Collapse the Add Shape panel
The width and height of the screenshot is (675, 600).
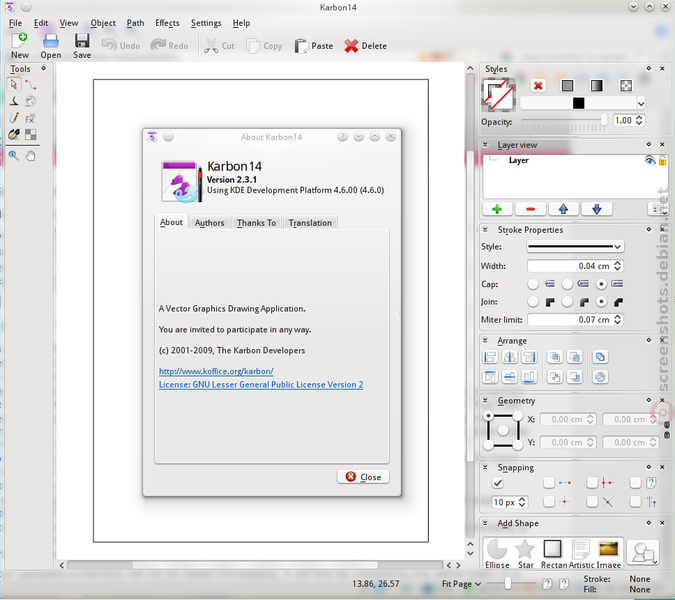485,523
